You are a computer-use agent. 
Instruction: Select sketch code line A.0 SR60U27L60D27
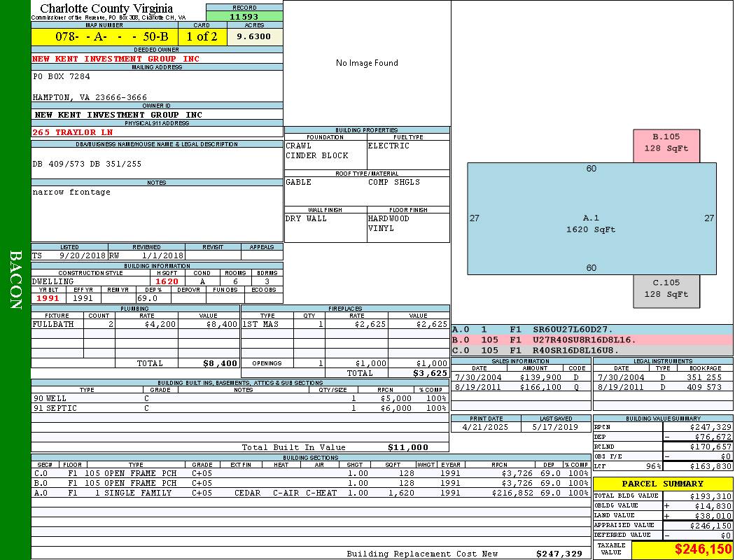(592, 330)
